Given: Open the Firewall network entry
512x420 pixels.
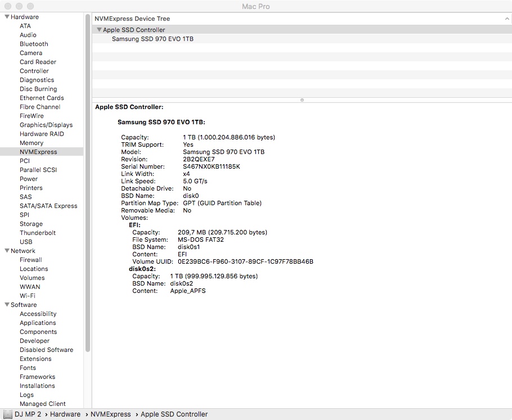Looking at the screenshot, I should [31, 260].
